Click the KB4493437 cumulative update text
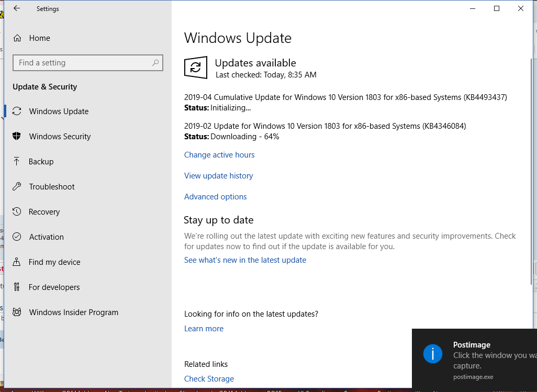Viewport: 537px width, 392px height. click(345, 97)
